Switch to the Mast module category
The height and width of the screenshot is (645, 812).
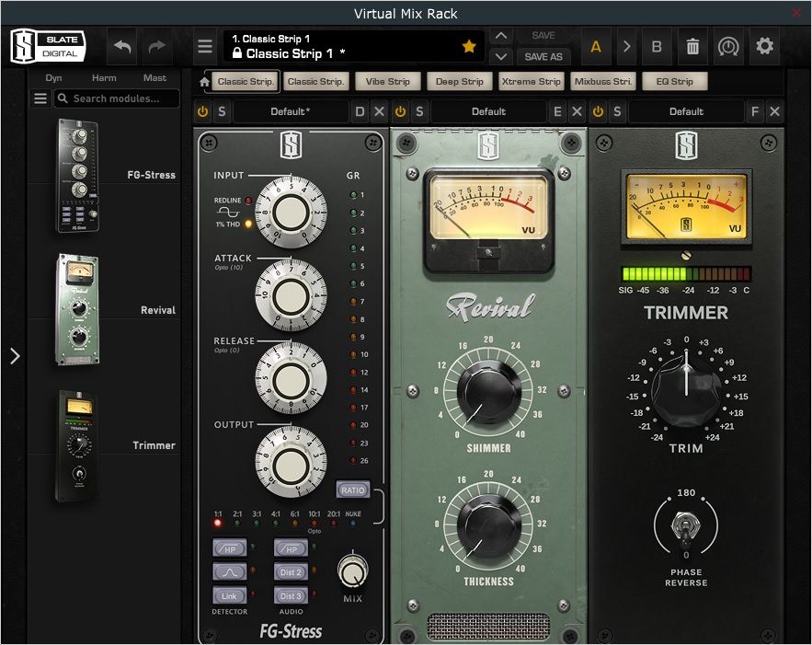tap(154, 77)
